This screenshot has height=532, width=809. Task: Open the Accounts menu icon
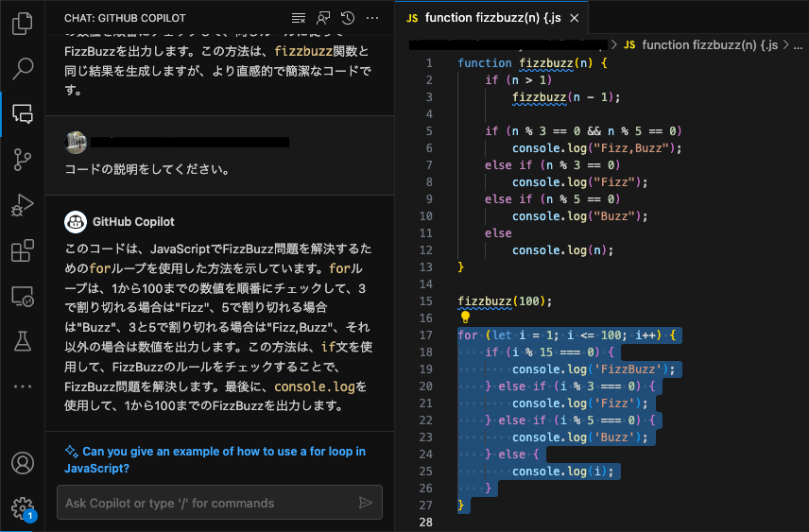tap(22, 463)
